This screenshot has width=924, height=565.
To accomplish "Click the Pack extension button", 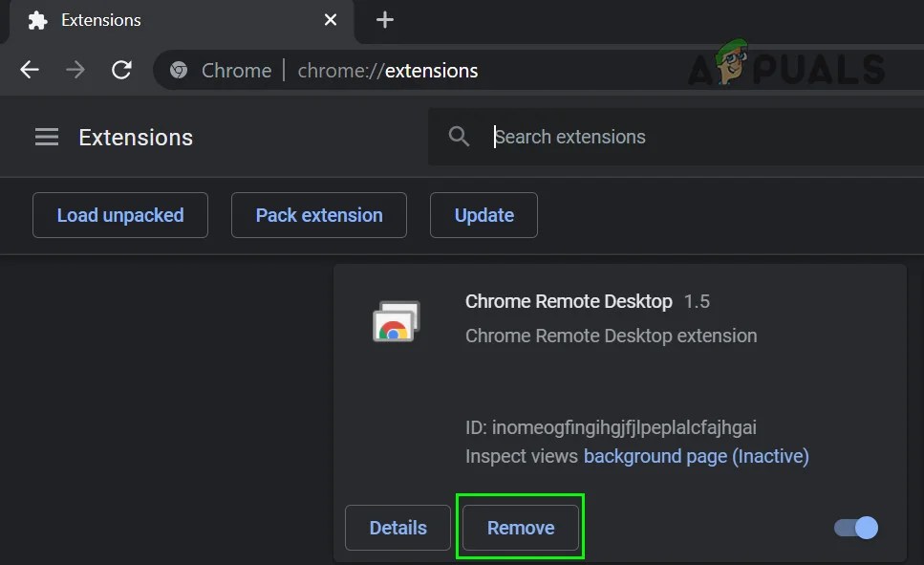I will [319, 215].
